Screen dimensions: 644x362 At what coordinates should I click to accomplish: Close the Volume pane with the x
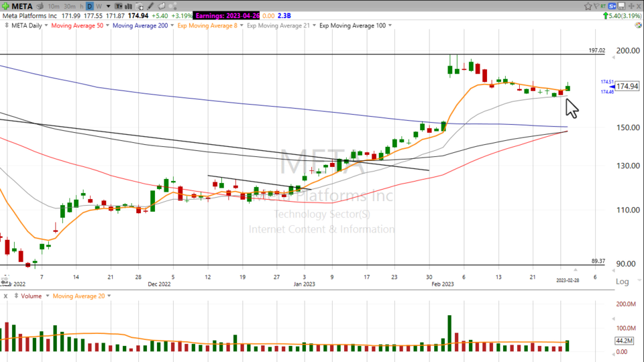coord(6,296)
